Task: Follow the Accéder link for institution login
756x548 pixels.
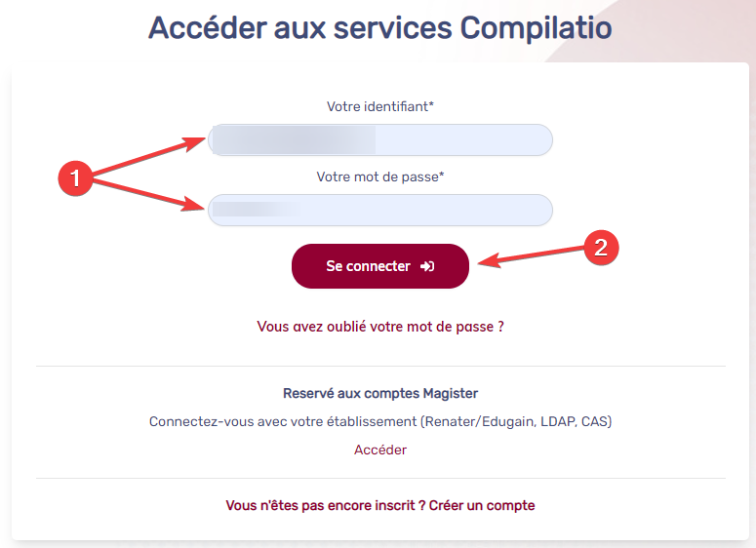Action: pos(379,450)
